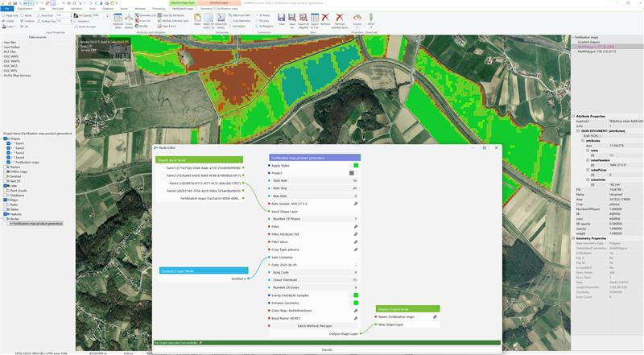Click Add From WKT tool

(239, 15)
